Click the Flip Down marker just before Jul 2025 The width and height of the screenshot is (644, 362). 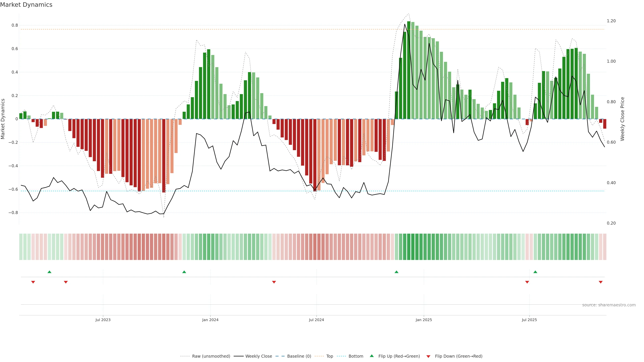click(527, 282)
